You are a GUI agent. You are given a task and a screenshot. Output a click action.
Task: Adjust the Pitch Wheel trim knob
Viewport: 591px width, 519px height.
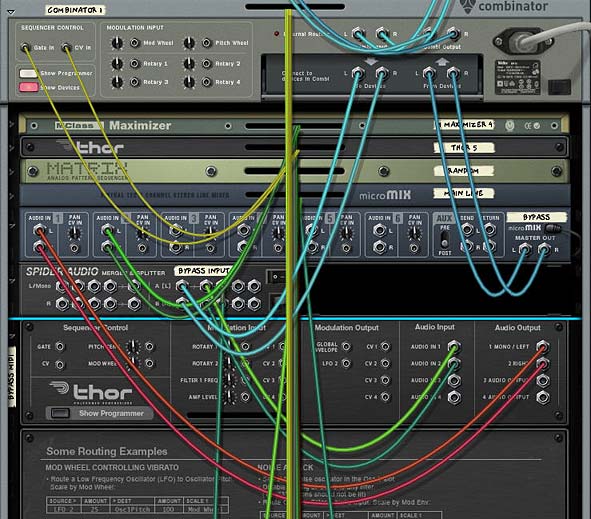[189, 43]
